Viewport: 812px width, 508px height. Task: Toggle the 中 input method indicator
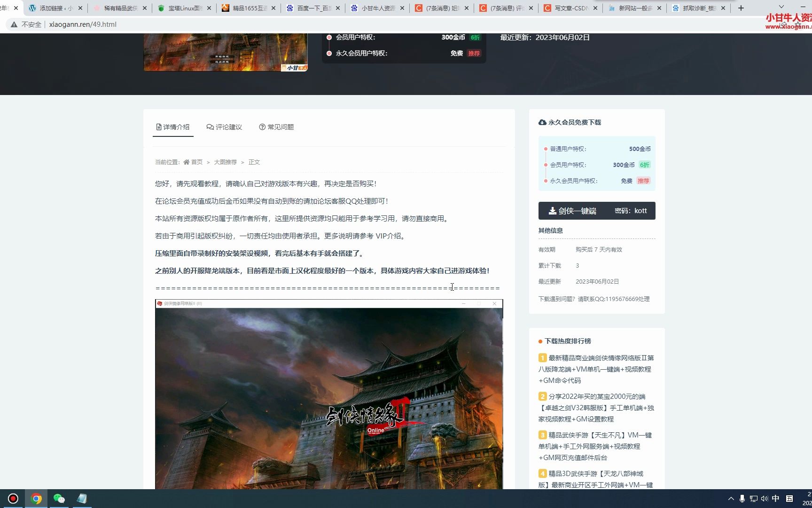[775, 499]
